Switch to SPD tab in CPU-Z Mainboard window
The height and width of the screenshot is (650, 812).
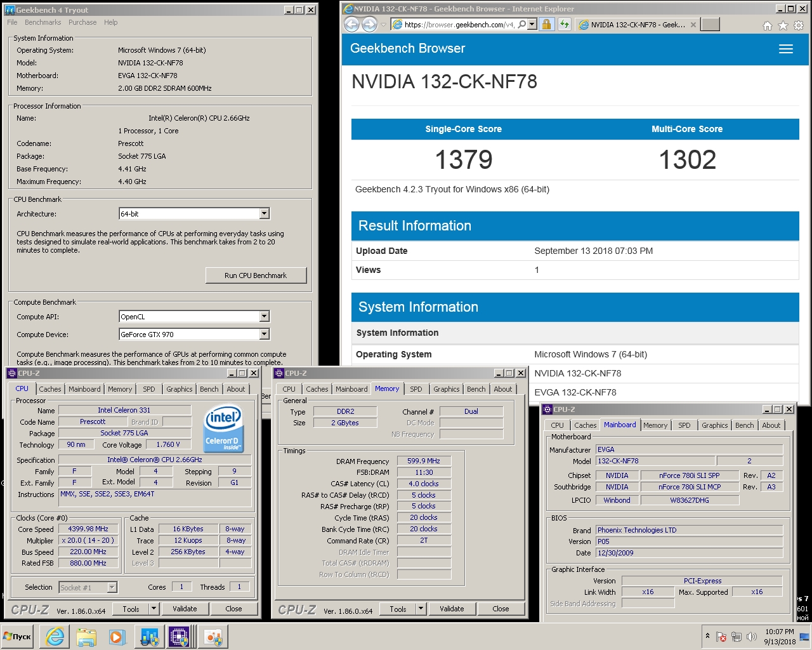tap(684, 425)
